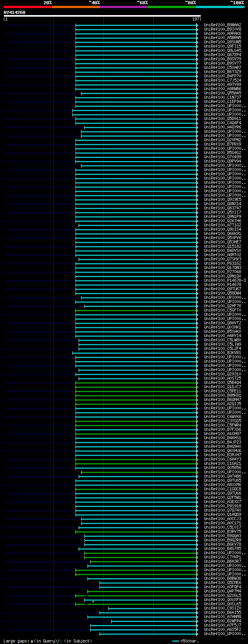Click subject label UniRef100_B6T3Z9
The width and height of the screenshot is (248, 644).
coord(222,72)
